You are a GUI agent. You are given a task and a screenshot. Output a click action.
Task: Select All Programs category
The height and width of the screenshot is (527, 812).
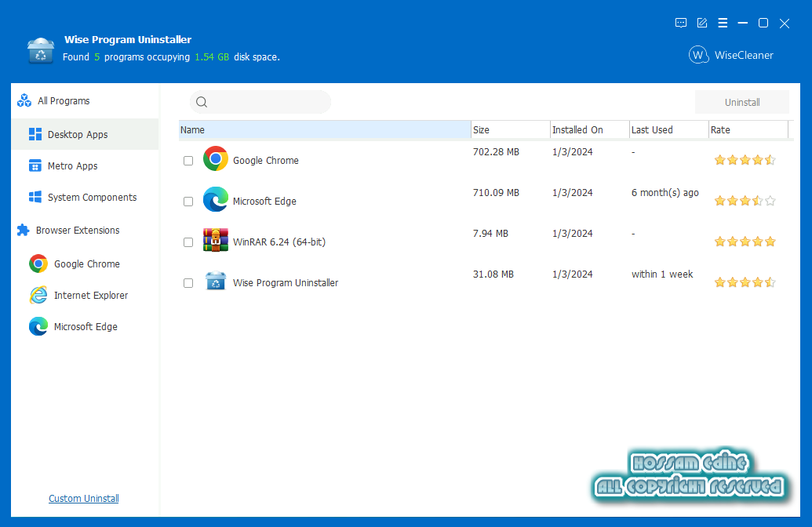point(64,101)
